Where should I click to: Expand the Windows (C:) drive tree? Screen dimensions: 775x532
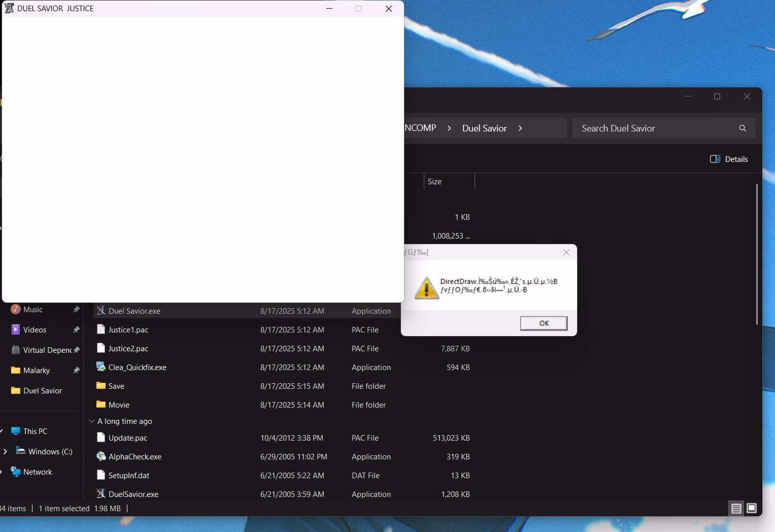(x=5, y=451)
